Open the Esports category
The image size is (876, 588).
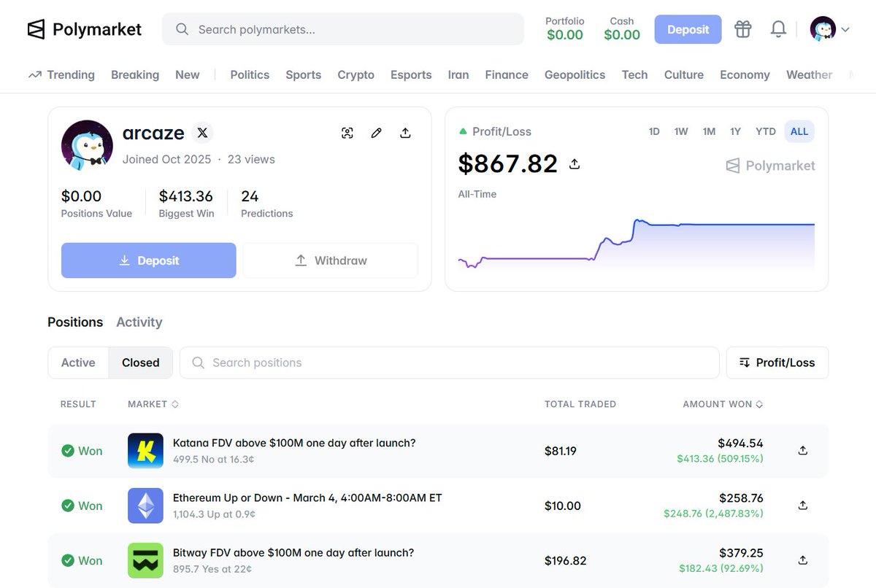[411, 74]
